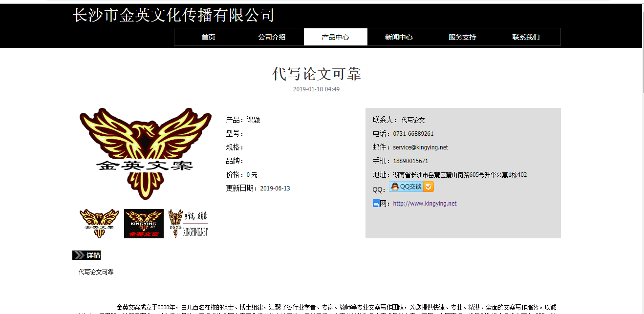This screenshot has width=644, height=314.
Task: Click the orange shield checkmark icon beside QQ交谈
Action: 428,187
